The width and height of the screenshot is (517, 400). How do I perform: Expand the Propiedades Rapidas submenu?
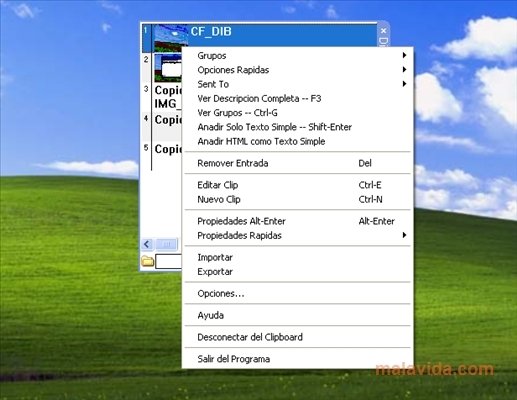298,235
